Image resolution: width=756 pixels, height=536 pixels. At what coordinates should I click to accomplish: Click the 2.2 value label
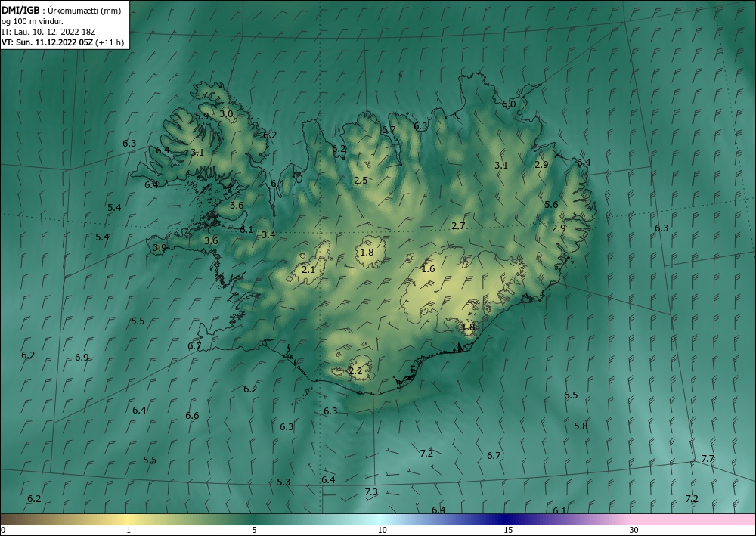click(x=355, y=371)
